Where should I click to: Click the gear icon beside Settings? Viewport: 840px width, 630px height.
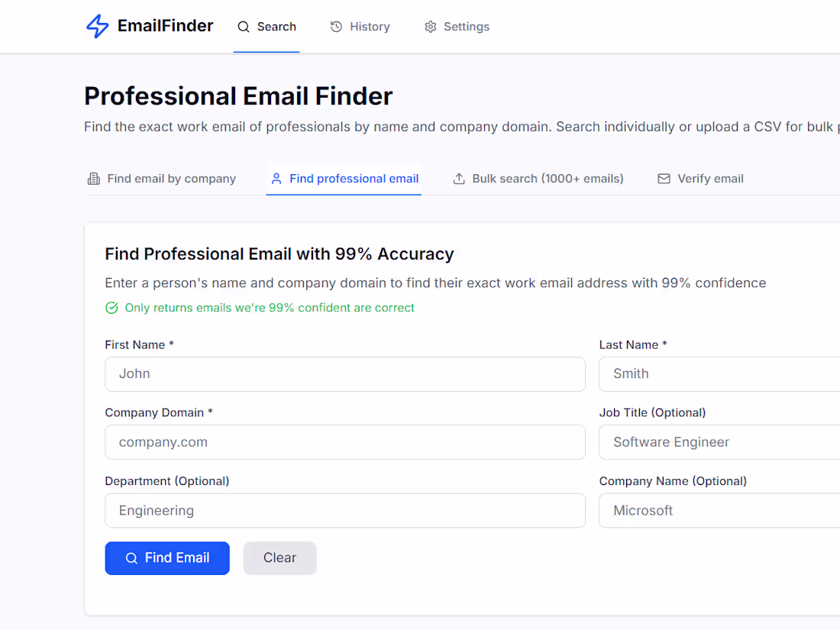point(430,27)
